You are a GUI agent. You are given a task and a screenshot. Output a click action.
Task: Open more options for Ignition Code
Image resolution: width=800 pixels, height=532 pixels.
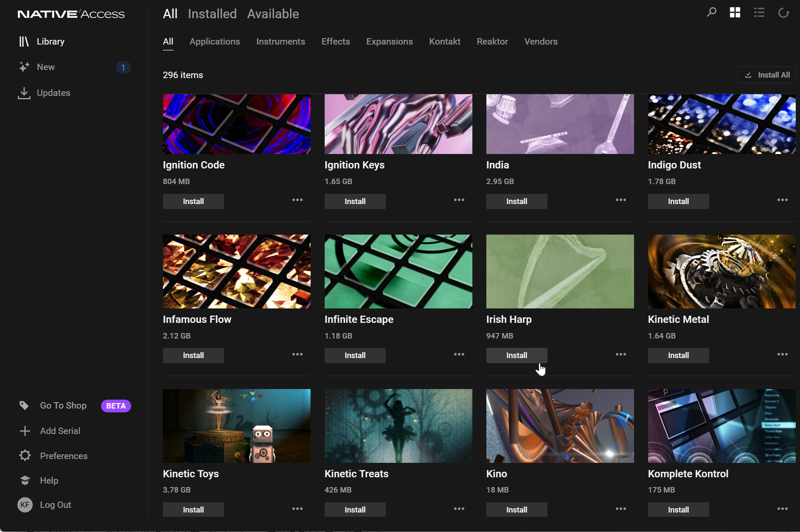(298, 200)
